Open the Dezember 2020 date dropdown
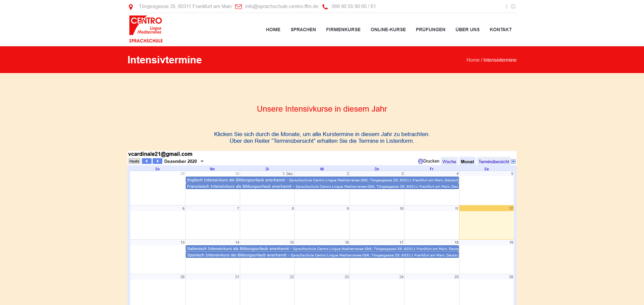Screen dimensions: 644x305 (202, 162)
